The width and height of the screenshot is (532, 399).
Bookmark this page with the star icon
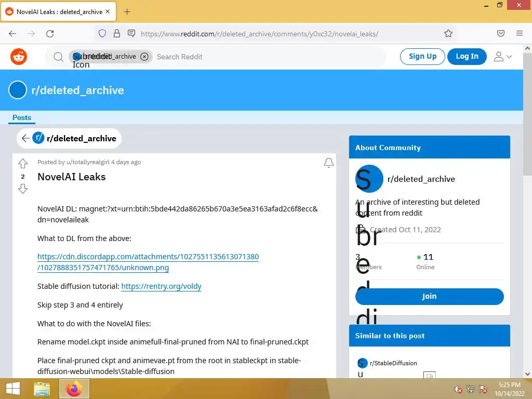[448, 33]
